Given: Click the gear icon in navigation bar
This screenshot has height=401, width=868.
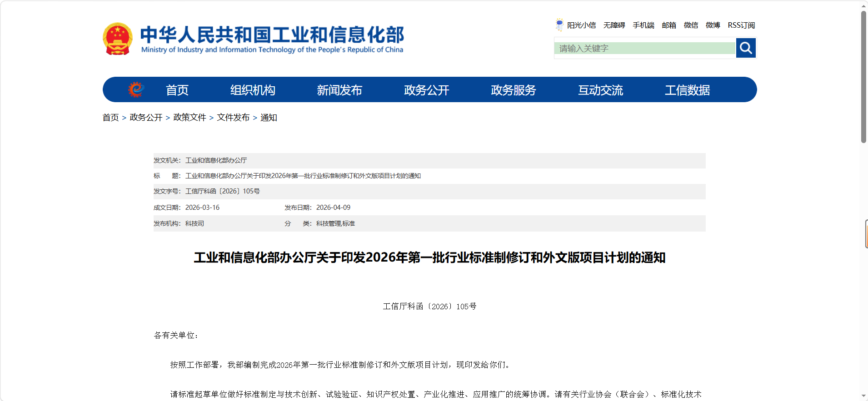Looking at the screenshot, I should point(135,89).
